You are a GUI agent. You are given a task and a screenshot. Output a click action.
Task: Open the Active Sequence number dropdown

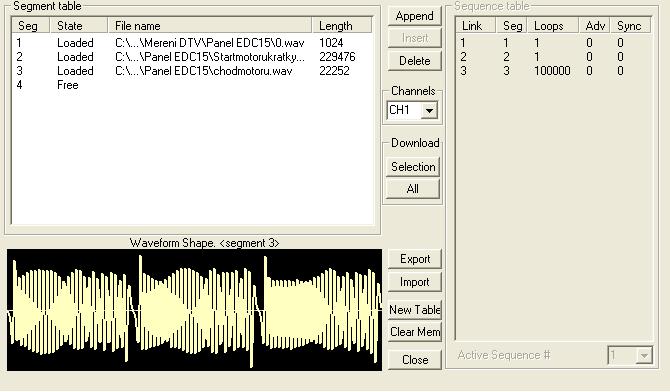point(644,355)
